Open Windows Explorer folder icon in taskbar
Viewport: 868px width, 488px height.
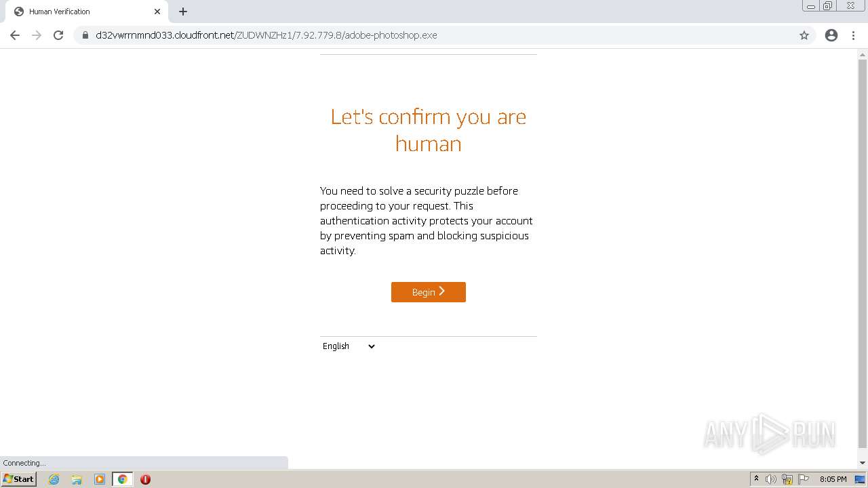77,479
